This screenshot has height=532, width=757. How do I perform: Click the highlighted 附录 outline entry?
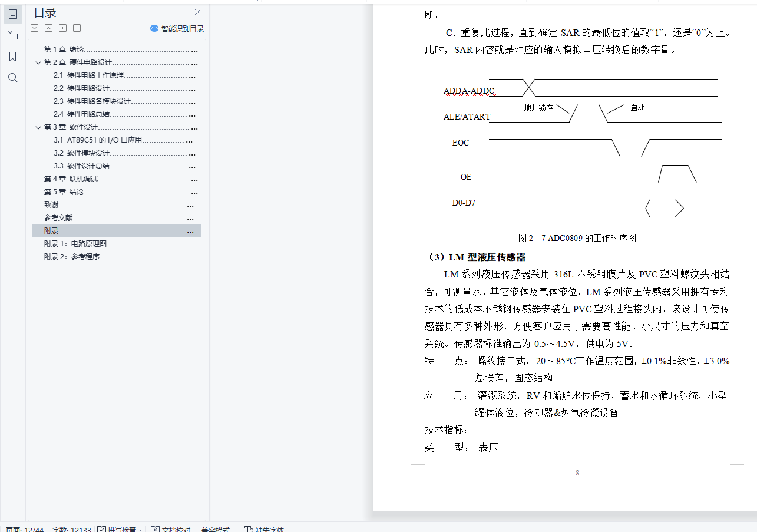[117, 231]
